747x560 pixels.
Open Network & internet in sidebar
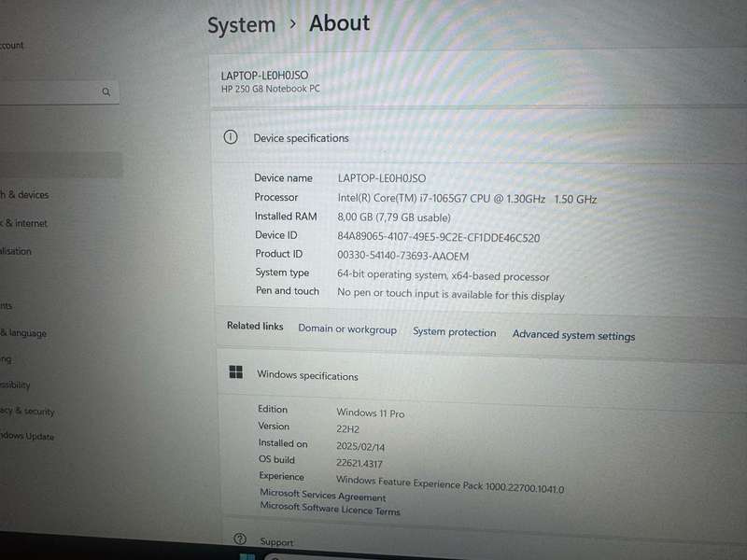pyautogui.click(x=24, y=223)
